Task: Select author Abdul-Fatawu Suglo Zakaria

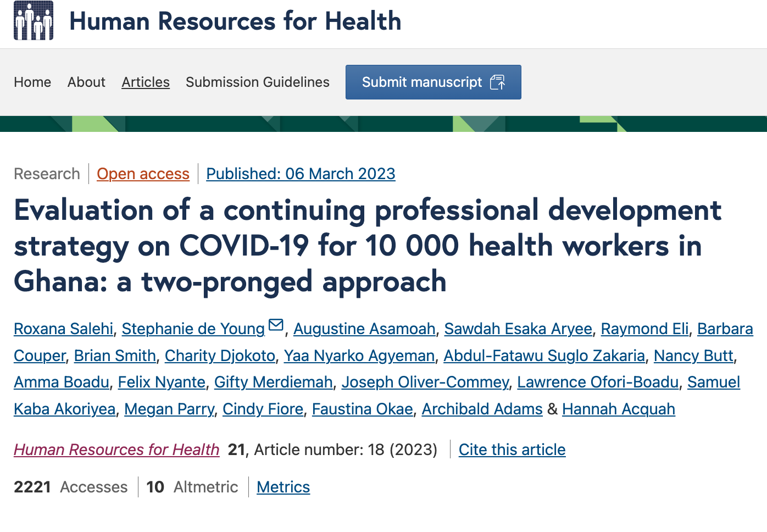Action: (544, 356)
